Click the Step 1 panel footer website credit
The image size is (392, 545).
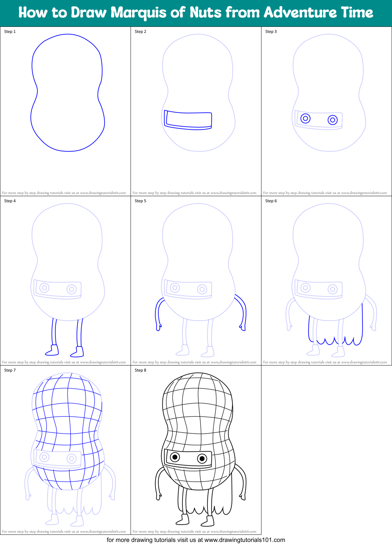tap(64, 193)
